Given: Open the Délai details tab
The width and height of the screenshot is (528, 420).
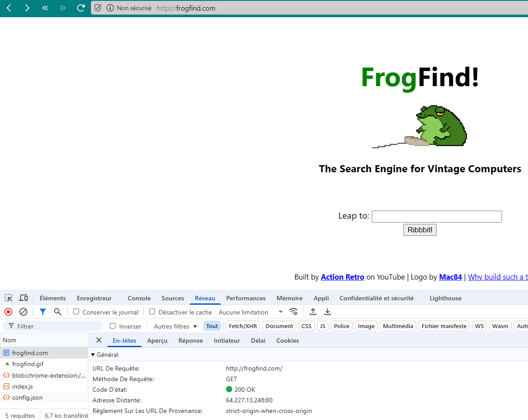Looking at the screenshot, I should click(x=258, y=341).
